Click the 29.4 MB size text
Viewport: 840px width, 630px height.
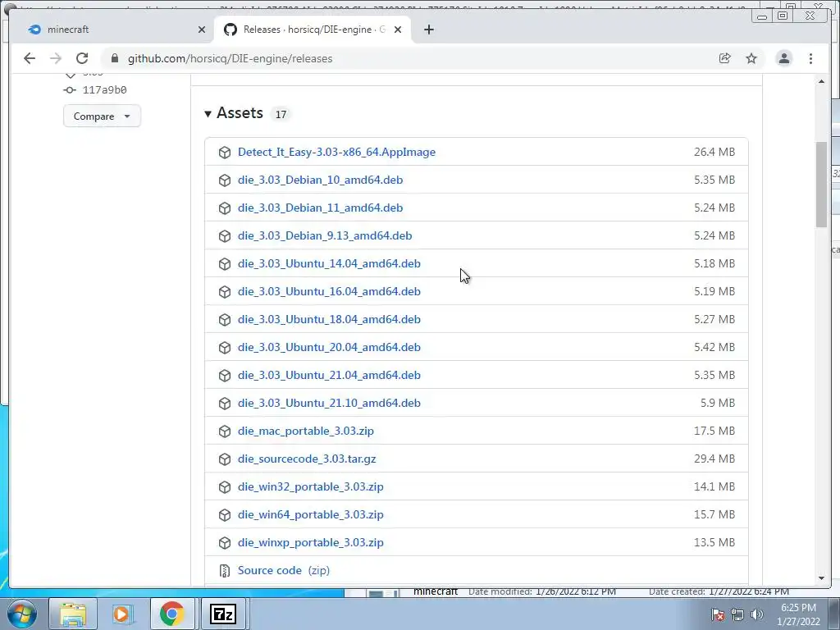714,459
